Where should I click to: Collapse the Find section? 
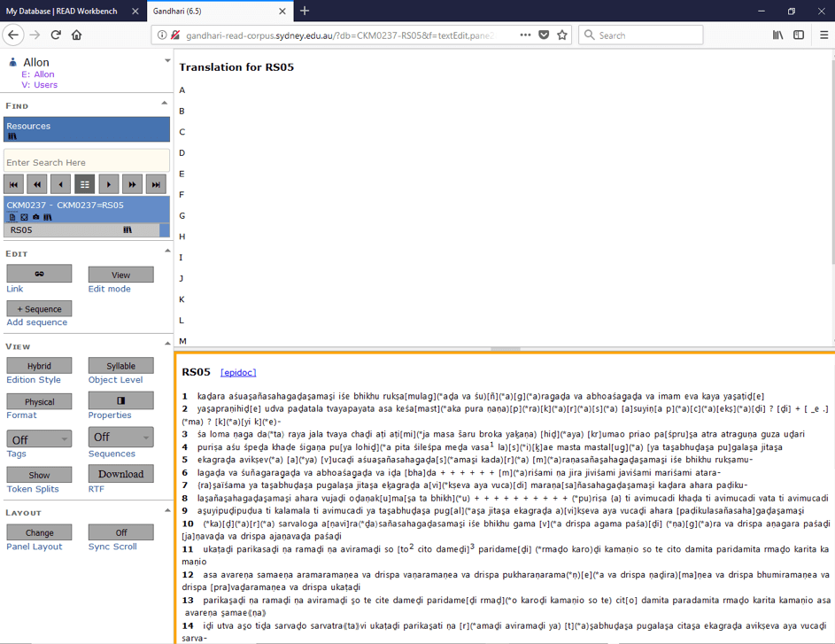164,105
